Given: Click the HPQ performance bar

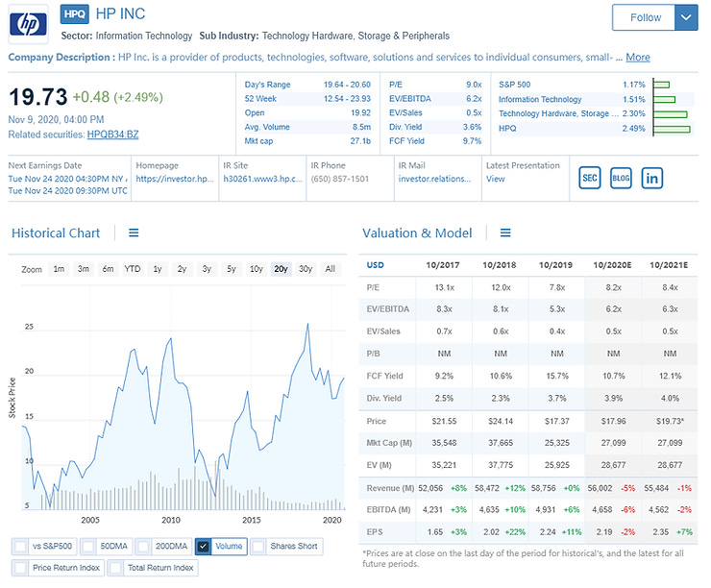Looking at the screenshot, I should [x=672, y=129].
